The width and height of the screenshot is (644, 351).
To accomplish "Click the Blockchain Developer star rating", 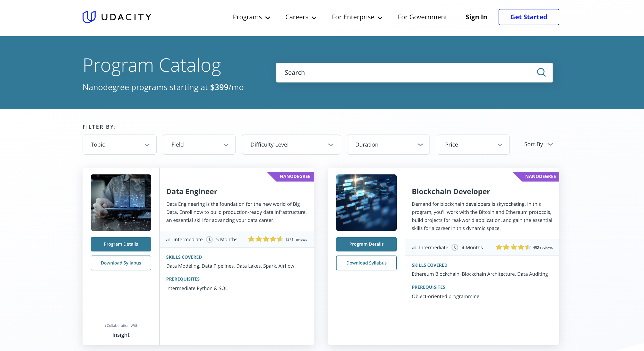I will coord(513,247).
